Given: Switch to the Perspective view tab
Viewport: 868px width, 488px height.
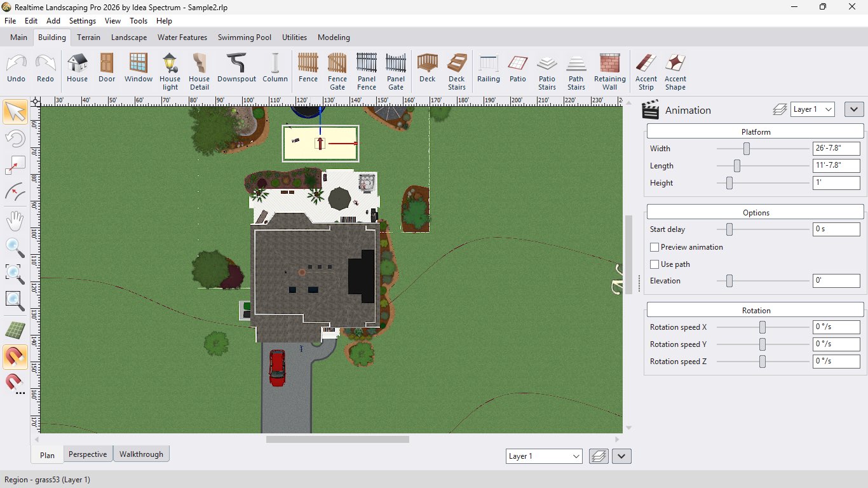Looking at the screenshot, I should (87, 454).
